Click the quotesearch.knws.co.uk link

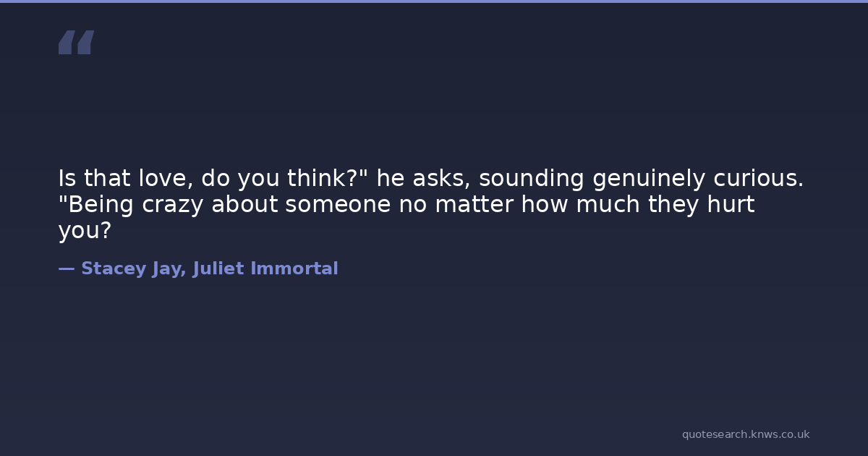[746, 434]
